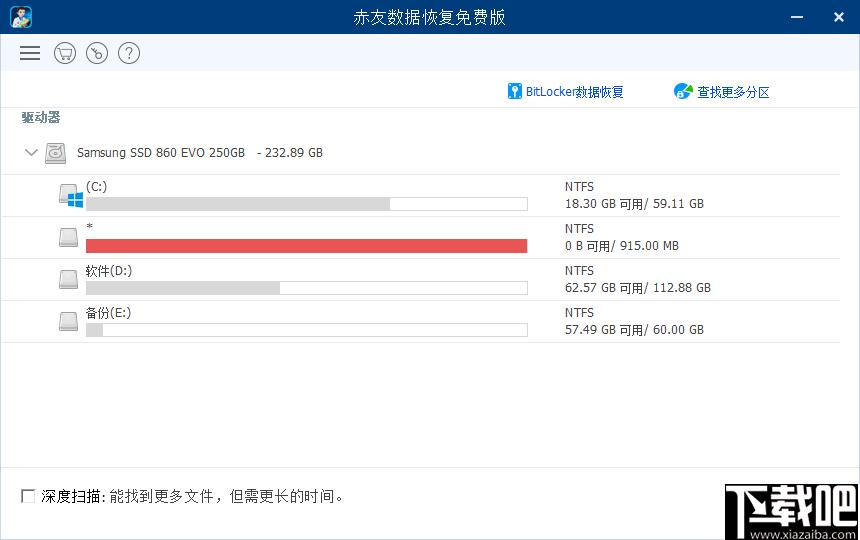The height and width of the screenshot is (540, 860).
Task: Click the C: drive usage bar
Action: click(x=307, y=204)
